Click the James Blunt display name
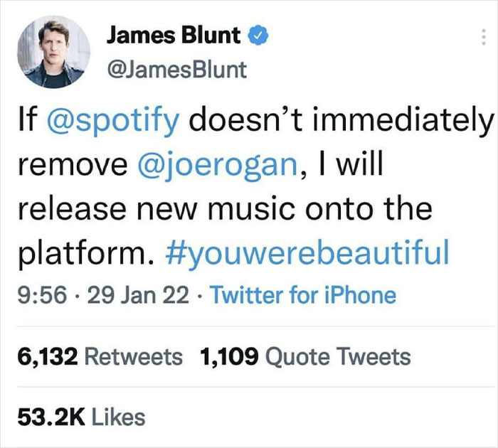The image size is (498, 448). [174, 36]
